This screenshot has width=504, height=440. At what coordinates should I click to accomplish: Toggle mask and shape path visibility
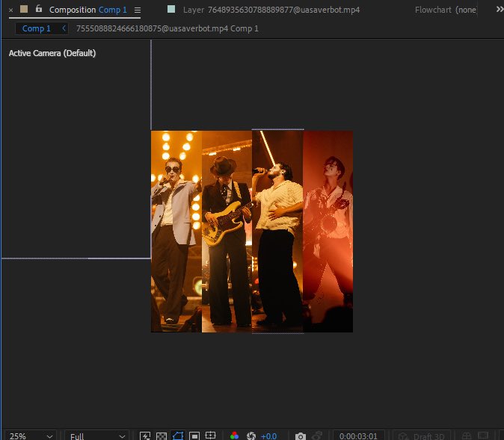pos(178,436)
